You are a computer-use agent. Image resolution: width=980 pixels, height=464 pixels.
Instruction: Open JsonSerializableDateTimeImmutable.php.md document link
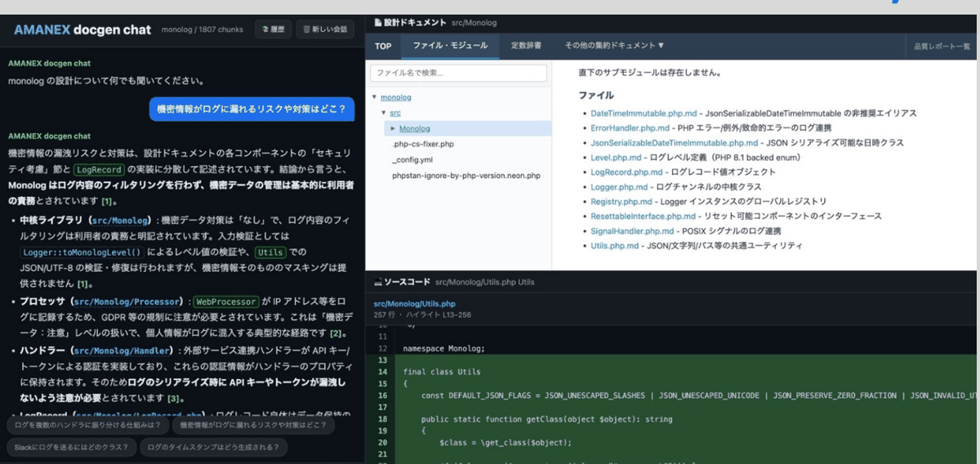click(675, 143)
